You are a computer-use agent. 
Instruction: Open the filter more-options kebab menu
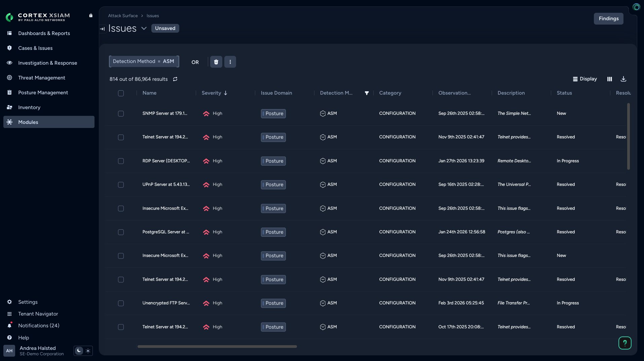click(230, 62)
